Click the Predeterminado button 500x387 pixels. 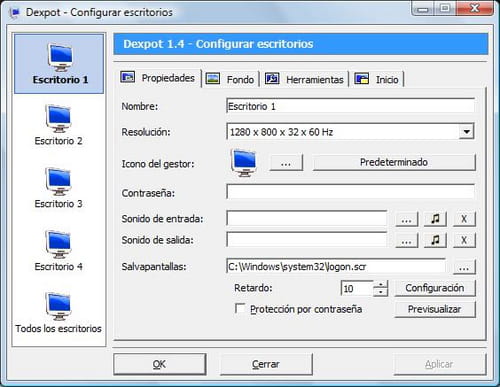[394, 162]
